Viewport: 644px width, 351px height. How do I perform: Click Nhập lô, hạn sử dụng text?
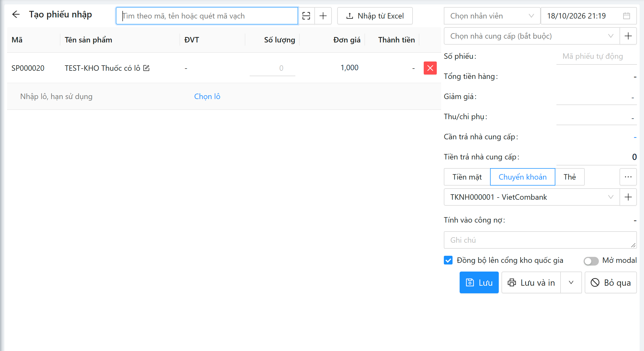[x=56, y=96]
